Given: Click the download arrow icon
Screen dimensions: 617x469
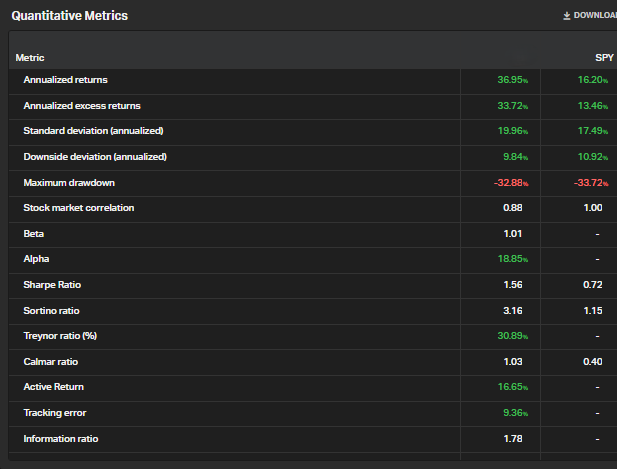Looking at the screenshot, I should click(x=567, y=16).
